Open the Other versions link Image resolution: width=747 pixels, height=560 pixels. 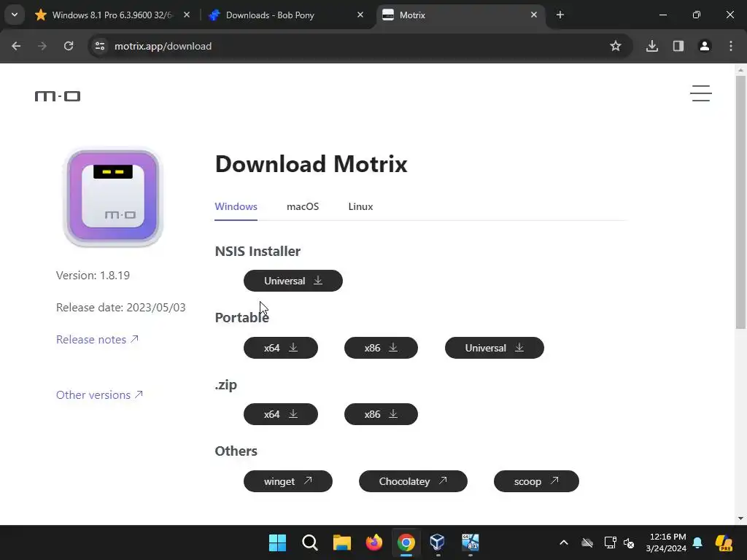pos(99,394)
